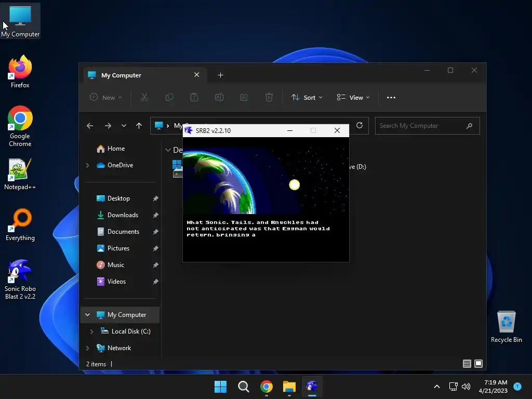Click the Rename icon in Explorer toolbar
The height and width of the screenshot is (399, 532).
[219, 97]
